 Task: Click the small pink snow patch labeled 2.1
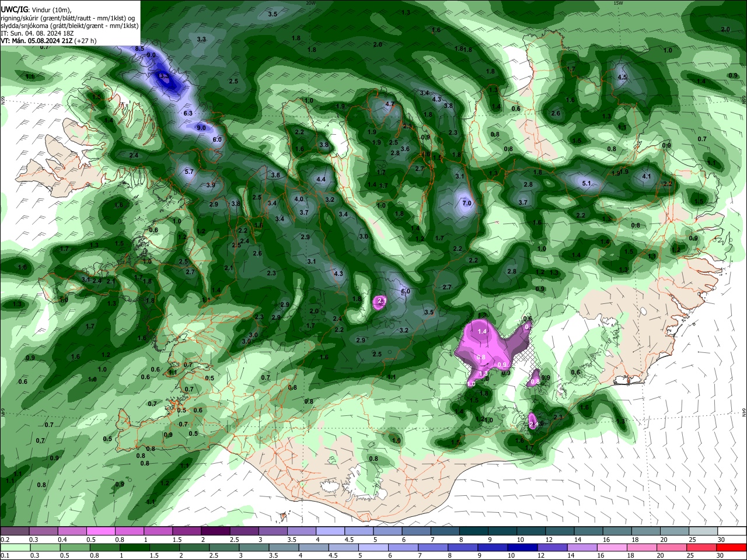coord(381,302)
